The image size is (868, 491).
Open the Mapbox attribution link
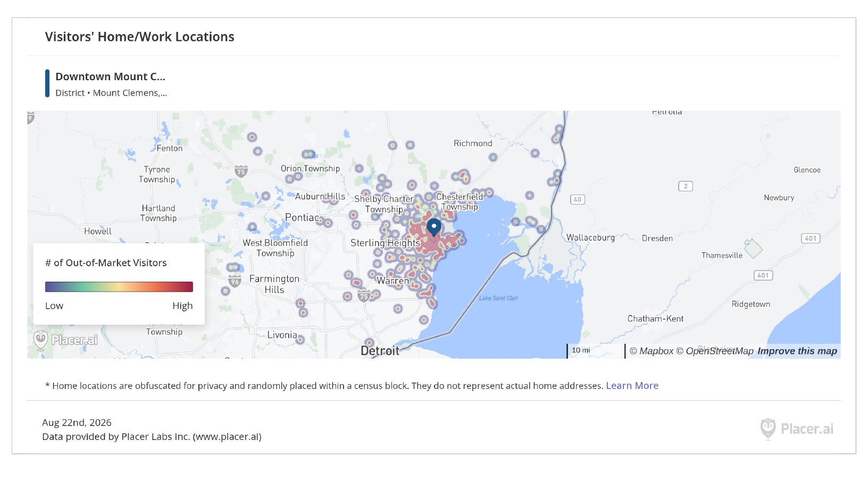click(652, 351)
